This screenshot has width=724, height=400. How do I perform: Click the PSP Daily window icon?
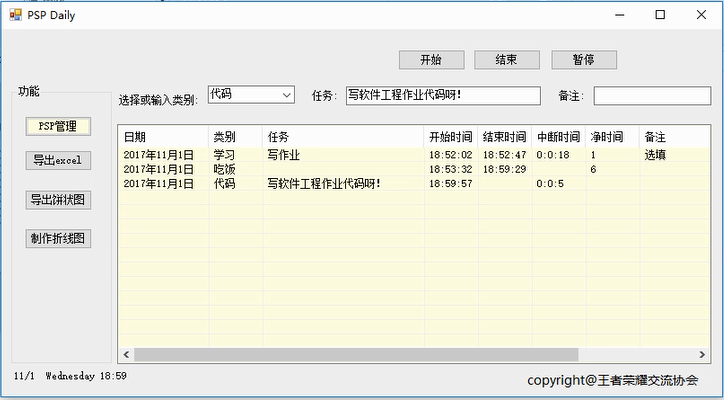pos(15,15)
